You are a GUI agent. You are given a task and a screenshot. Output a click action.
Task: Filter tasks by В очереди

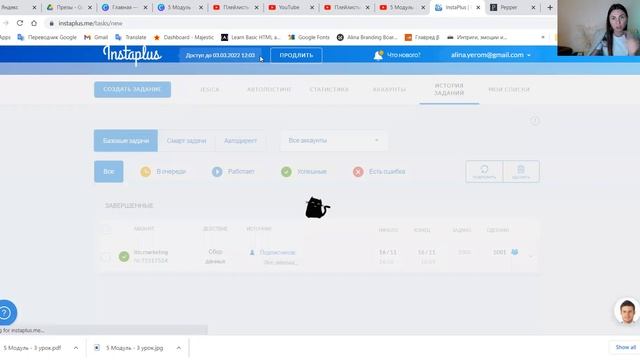pos(163,172)
